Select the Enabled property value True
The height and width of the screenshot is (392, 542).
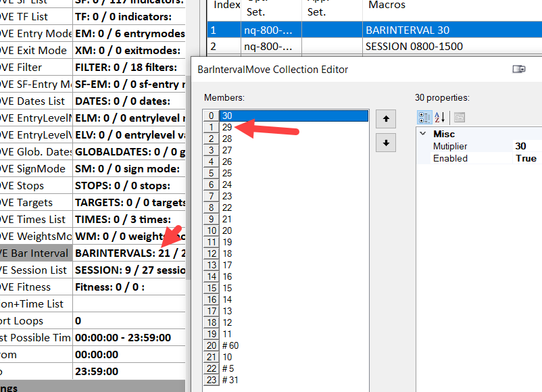point(526,158)
